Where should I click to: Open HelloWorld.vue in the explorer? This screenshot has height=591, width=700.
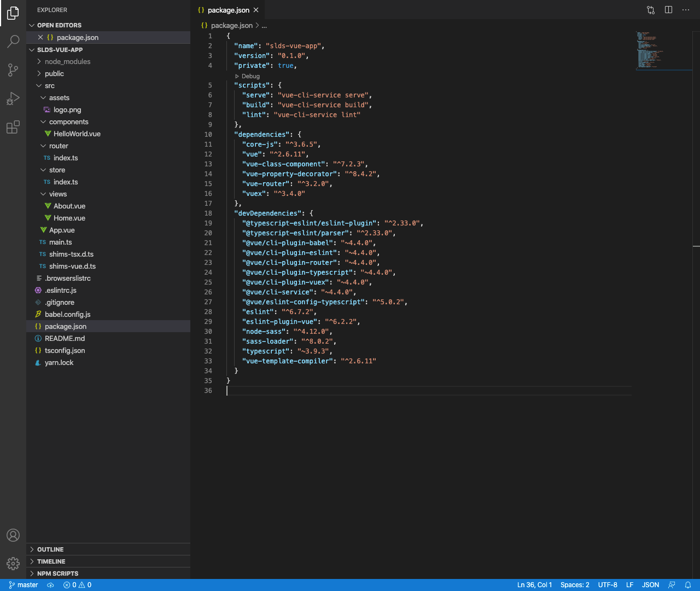(x=77, y=134)
